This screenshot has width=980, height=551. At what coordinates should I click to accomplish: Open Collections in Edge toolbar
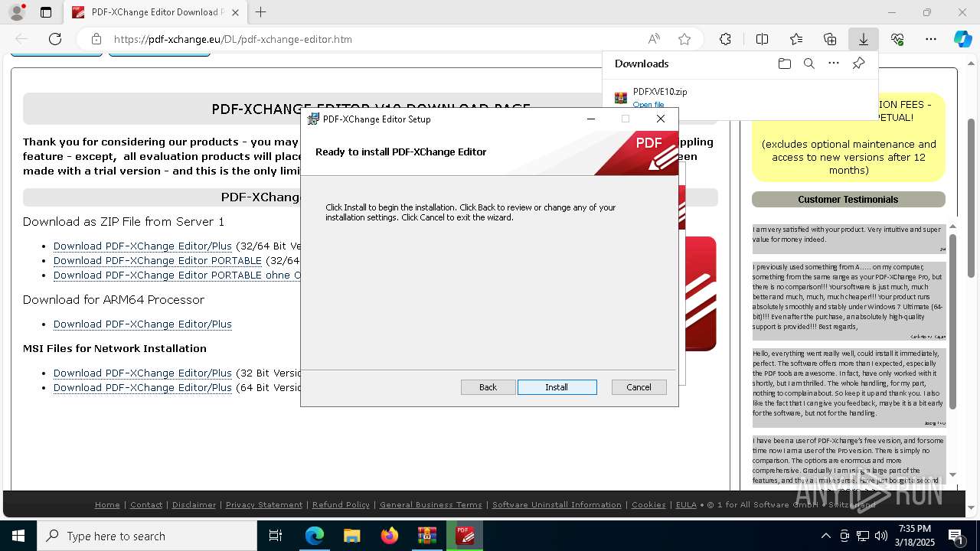point(830,39)
